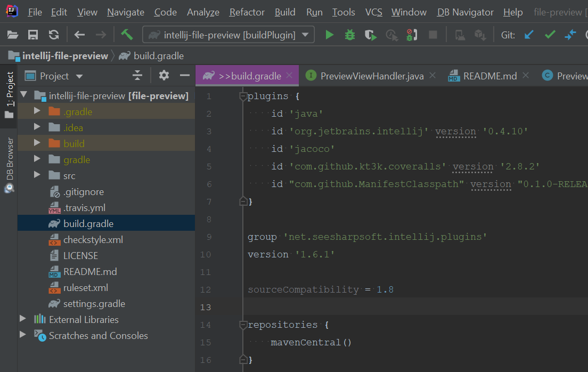
Task: Click the IntelliJ IDEA logo icon
Action: (x=12, y=12)
